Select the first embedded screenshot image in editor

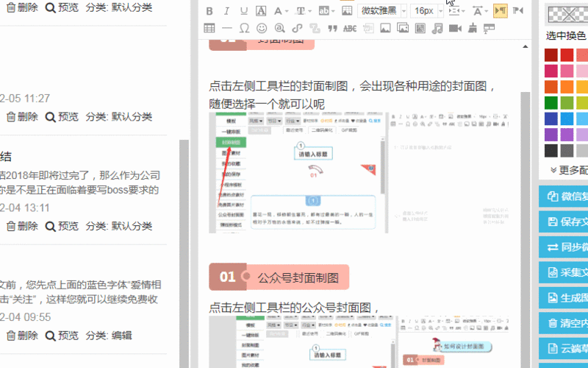(359, 172)
